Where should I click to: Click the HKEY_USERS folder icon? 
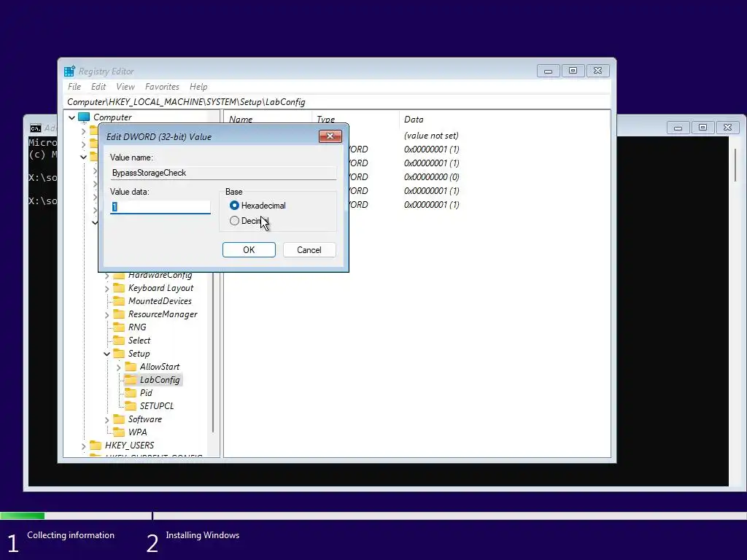[x=96, y=446]
